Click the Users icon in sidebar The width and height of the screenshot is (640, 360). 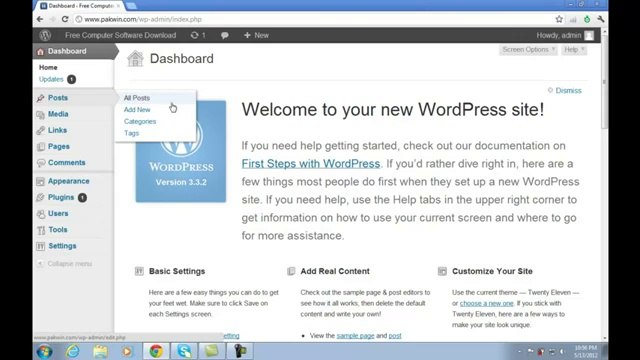pos(40,213)
